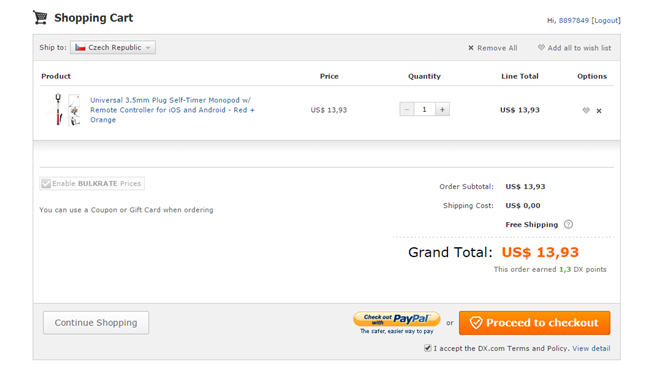Toggle accept DX.com Terms and Policy checkbox
650x366 pixels.
coord(427,348)
